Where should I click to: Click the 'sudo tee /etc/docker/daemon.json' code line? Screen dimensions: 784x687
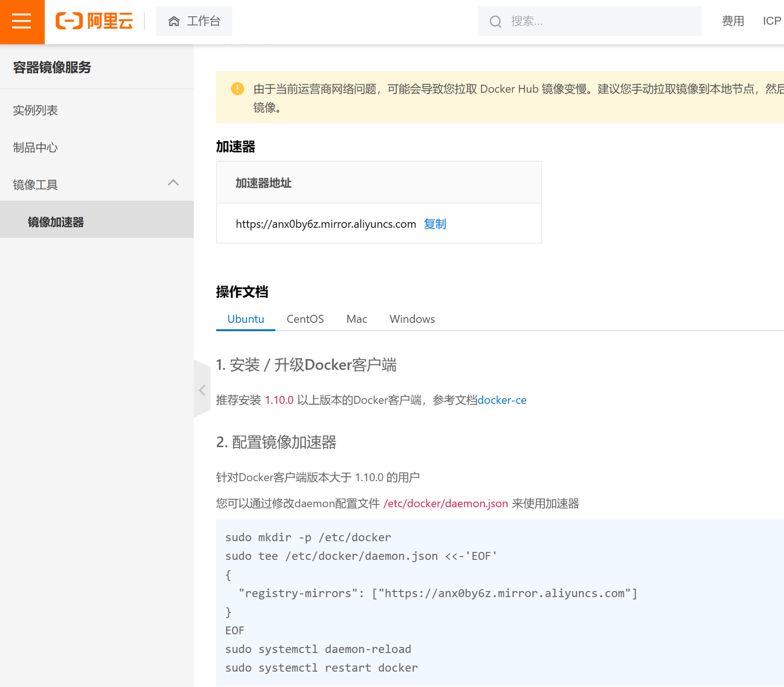pos(361,556)
